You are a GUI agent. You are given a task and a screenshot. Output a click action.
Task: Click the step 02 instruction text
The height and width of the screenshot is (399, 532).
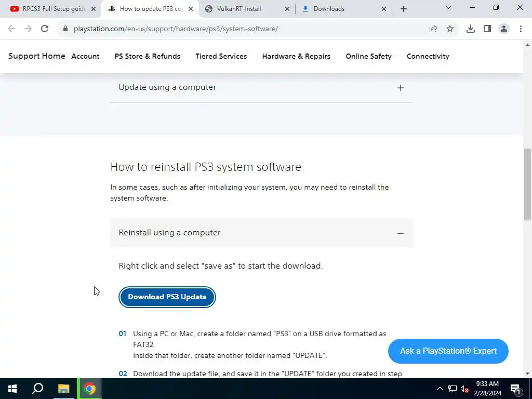click(268, 374)
